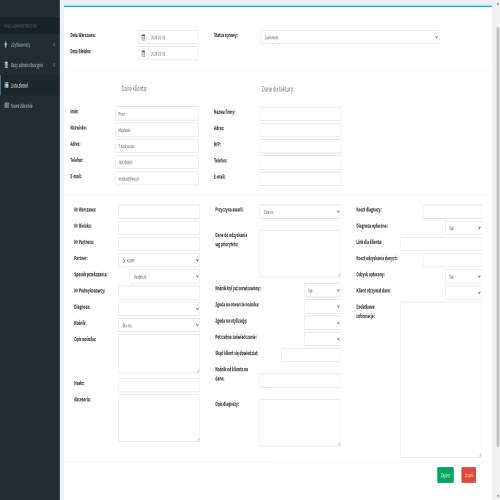Focus the Hasło input field
Image resolution: width=500 pixels, height=500 pixels.
(x=159, y=385)
